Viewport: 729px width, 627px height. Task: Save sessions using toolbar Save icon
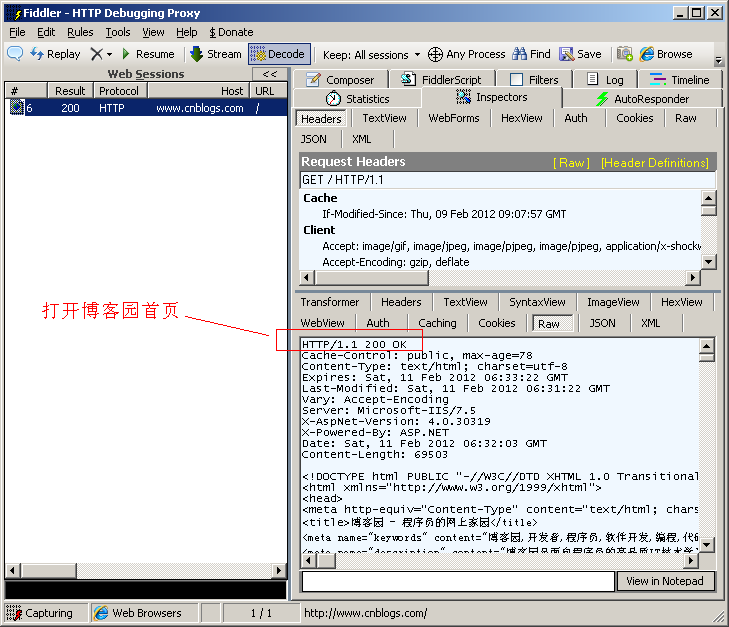(x=580, y=54)
